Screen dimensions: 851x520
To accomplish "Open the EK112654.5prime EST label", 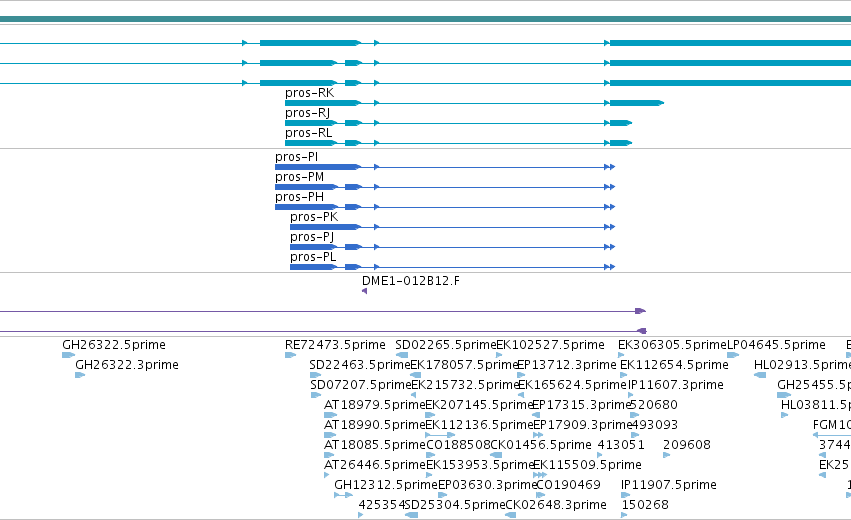I will click(x=674, y=365).
